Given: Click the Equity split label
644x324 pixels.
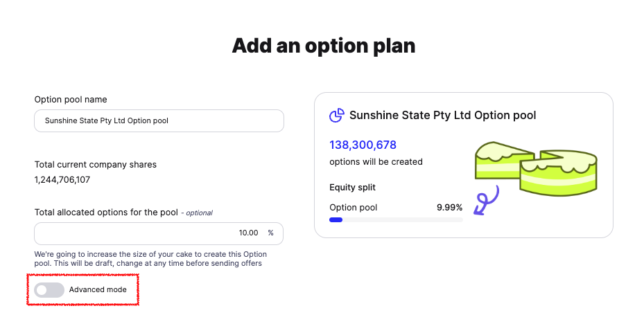Looking at the screenshot, I should tap(352, 188).
